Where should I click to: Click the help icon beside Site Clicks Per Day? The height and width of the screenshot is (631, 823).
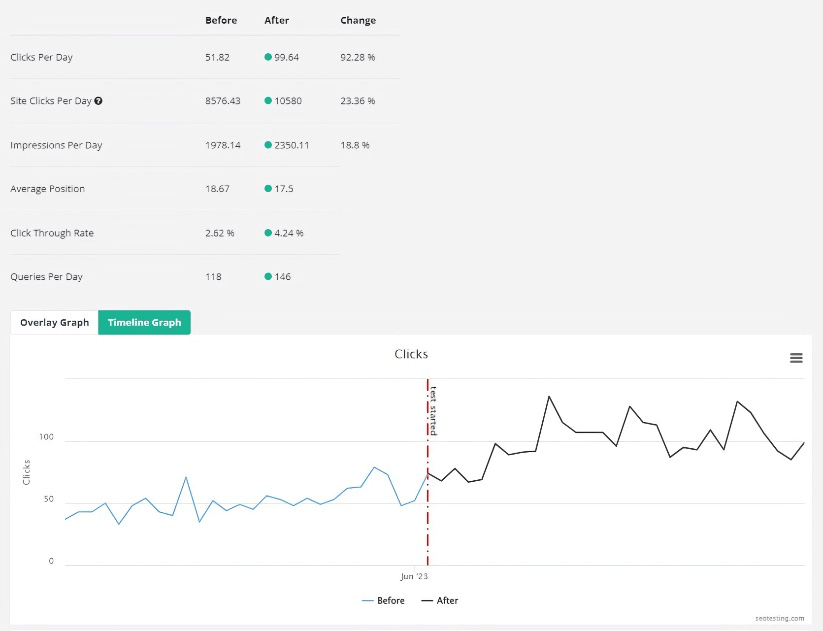pos(98,101)
